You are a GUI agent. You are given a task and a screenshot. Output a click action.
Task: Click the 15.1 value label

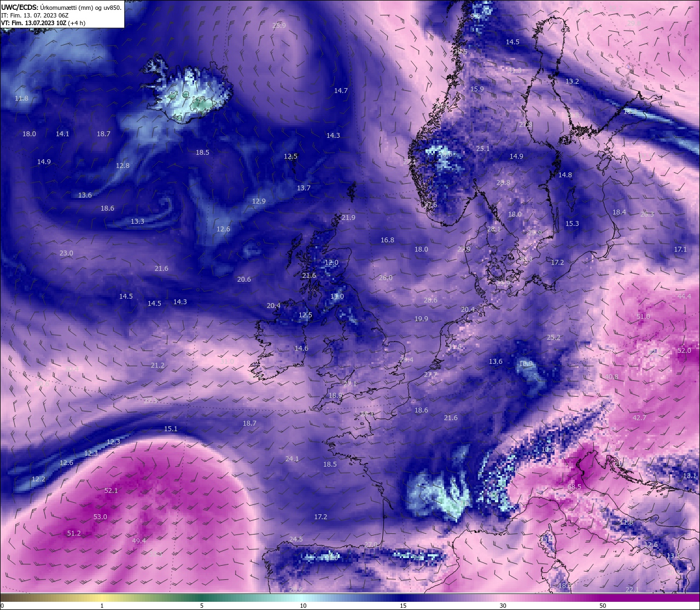click(171, 428)
